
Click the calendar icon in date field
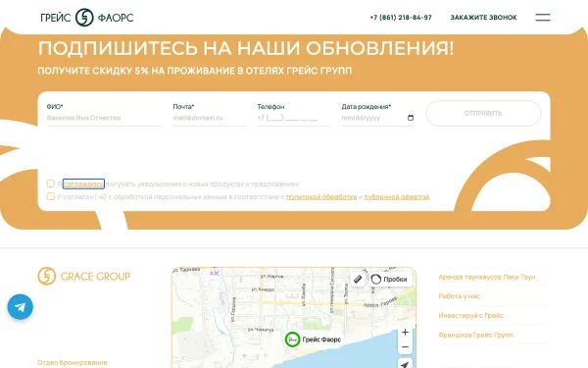(411, 118)
